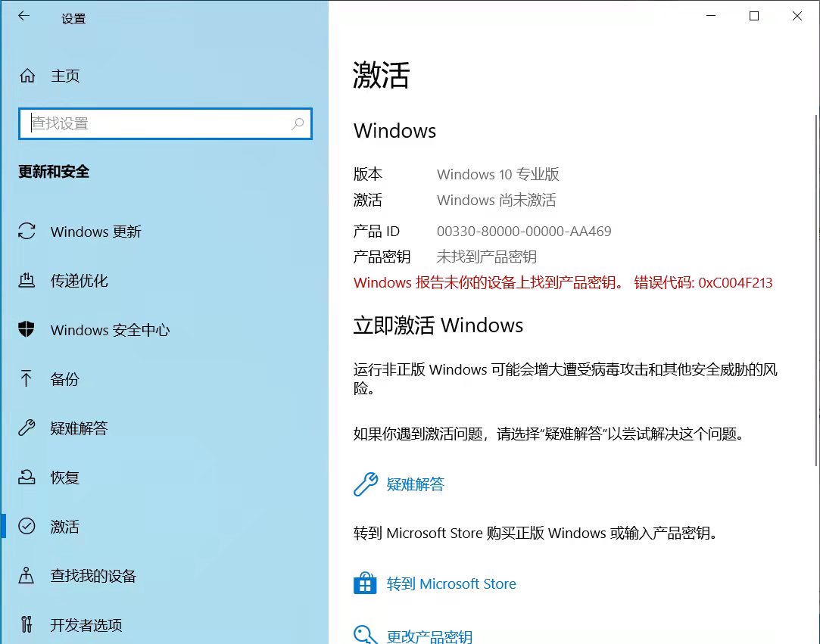
Task: Click the 查找我的设备 person icon
Action: (27, 575)
